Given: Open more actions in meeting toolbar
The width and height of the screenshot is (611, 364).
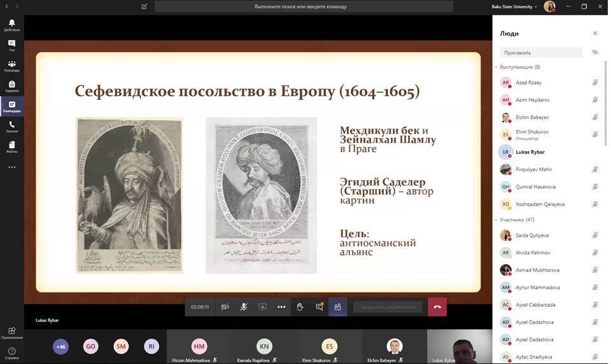Looking at the screenshot, I should 281,307.
